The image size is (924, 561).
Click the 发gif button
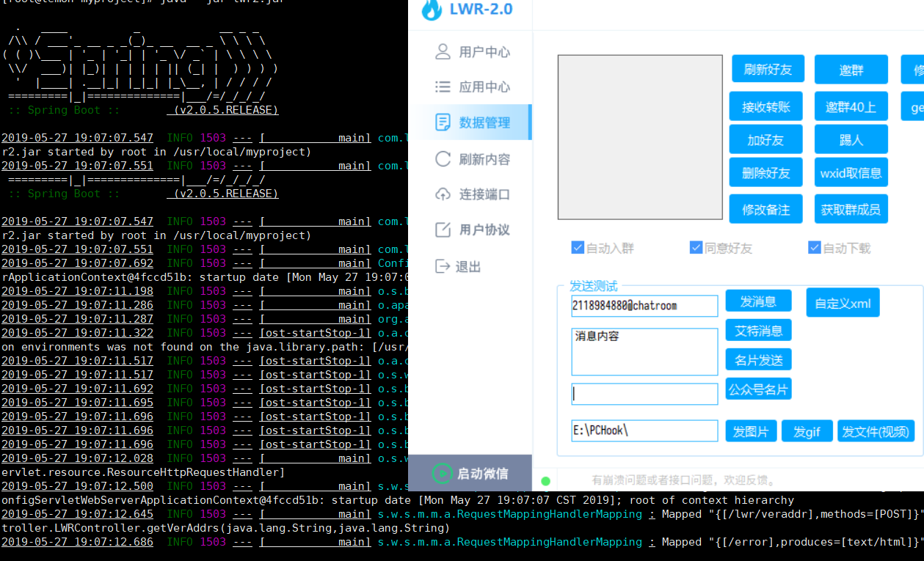click(x=807, y=431)
